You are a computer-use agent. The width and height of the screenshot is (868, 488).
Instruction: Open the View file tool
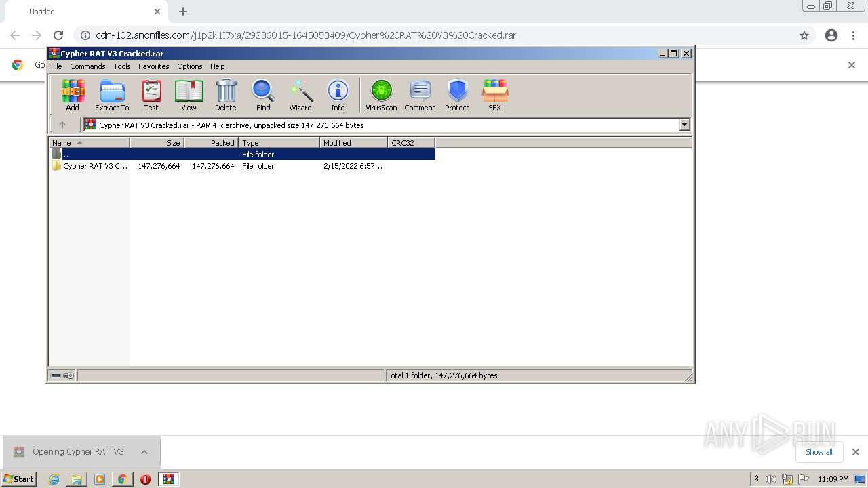tap(189, 95)
